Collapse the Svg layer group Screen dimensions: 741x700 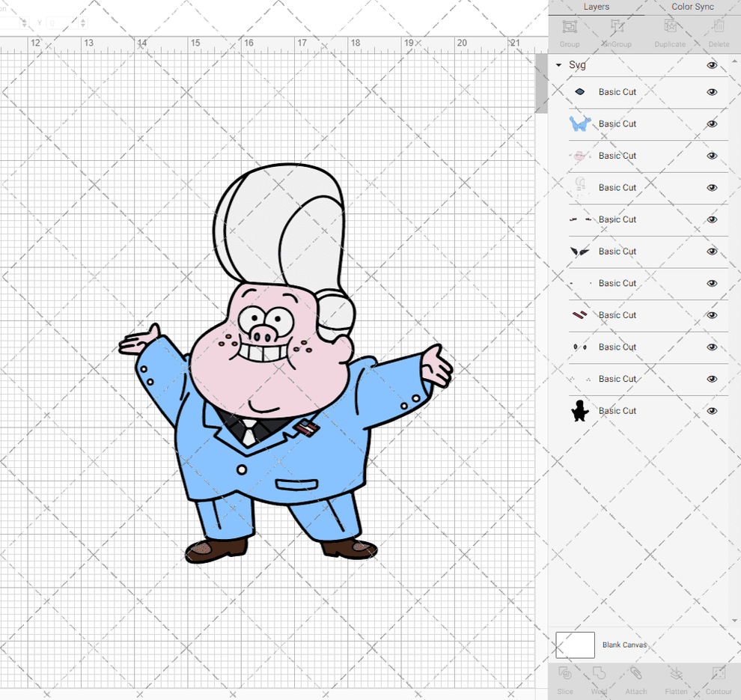(558, 65)
